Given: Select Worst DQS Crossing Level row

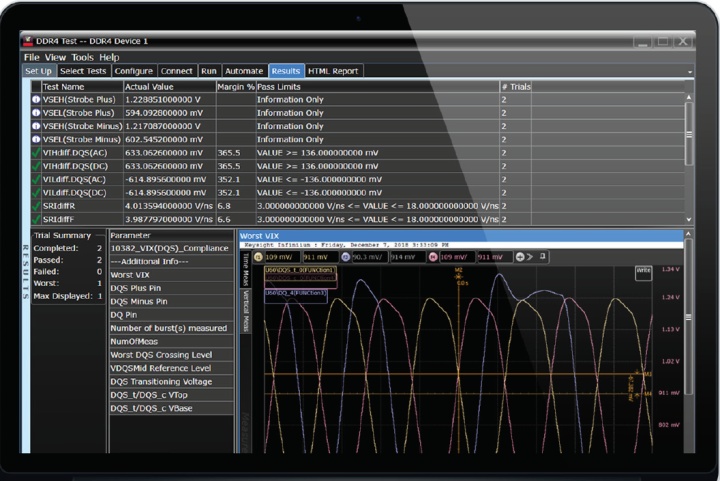Looking at the screenshot, I should coord(171,354).
